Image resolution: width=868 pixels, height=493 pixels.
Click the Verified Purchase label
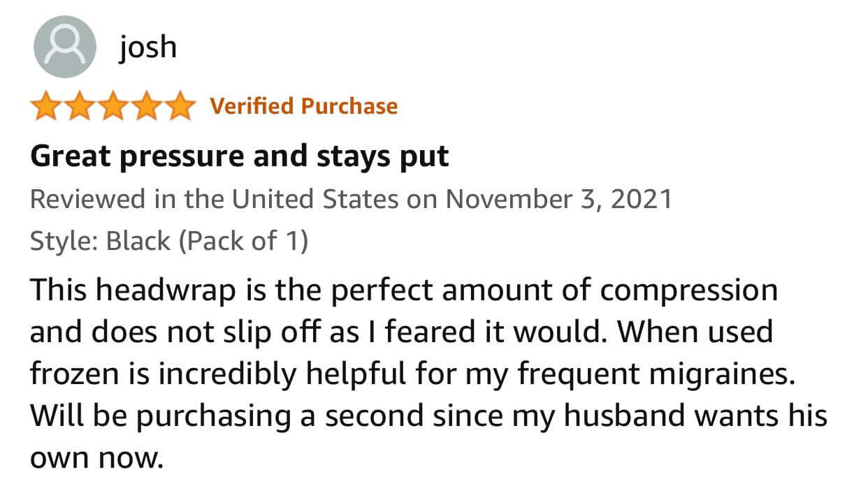coord(303,106)
